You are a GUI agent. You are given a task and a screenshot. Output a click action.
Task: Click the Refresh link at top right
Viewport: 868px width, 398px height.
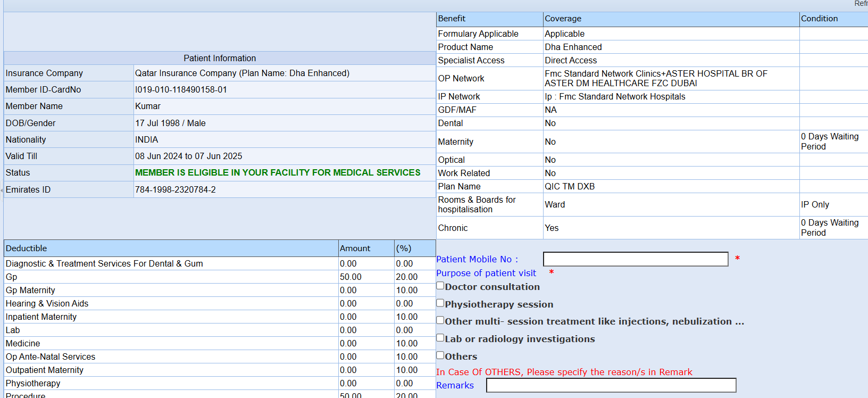[x=861, y=4]
